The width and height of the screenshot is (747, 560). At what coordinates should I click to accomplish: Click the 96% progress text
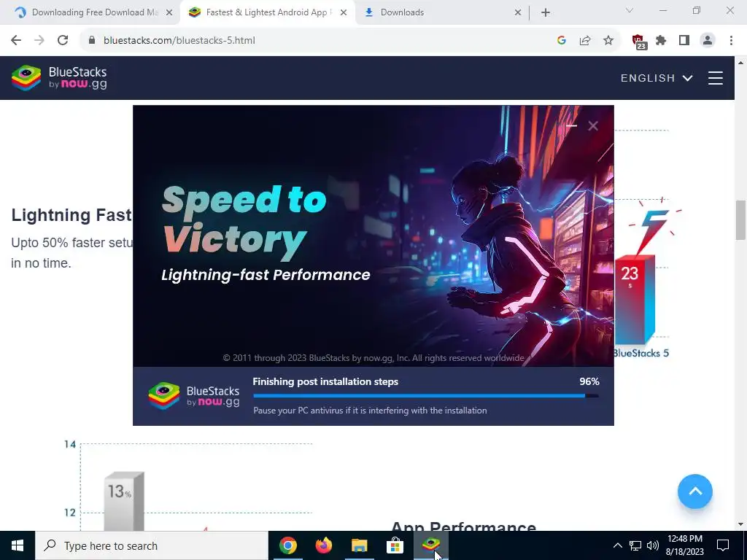589,381
